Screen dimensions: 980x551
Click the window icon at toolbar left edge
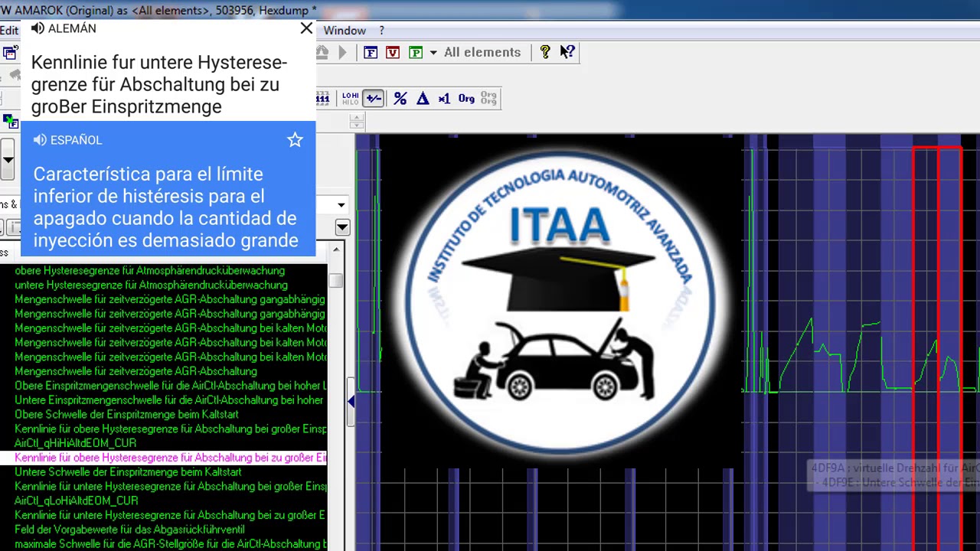point(10,53)
